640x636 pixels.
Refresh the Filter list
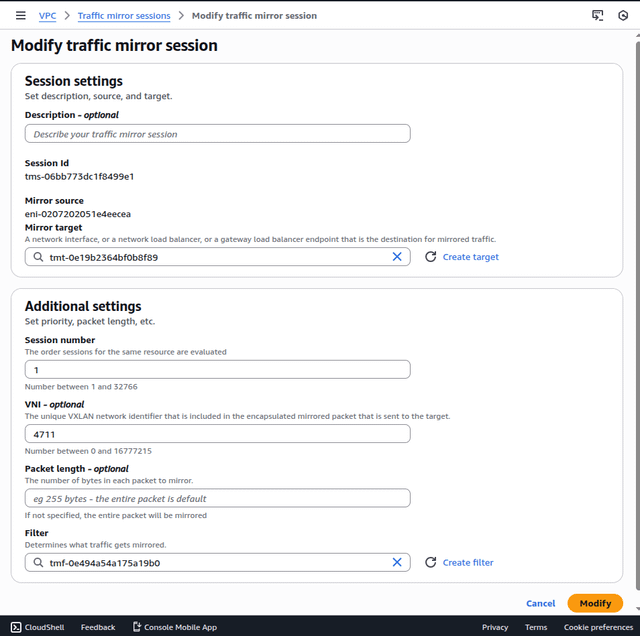point(431,563)
